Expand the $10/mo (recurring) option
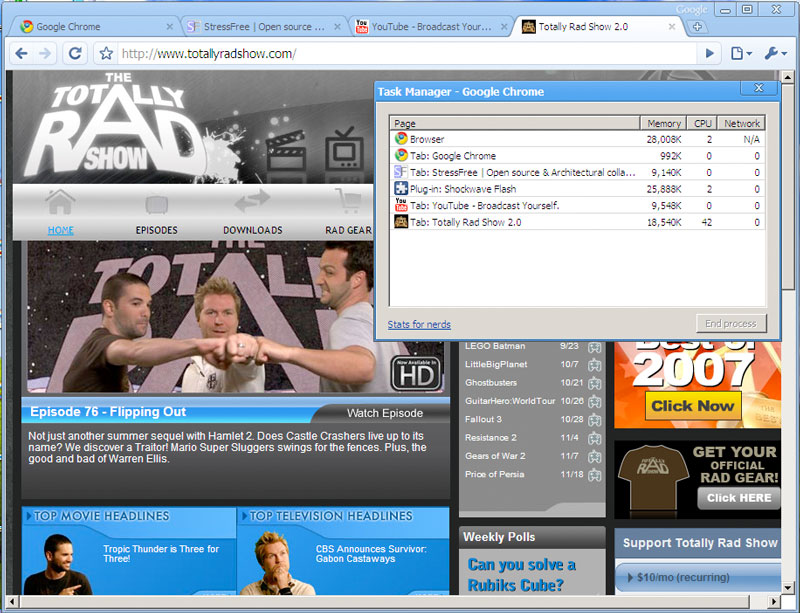The width and height of the screenshot is (800, 613). click(x=697, y=577)
